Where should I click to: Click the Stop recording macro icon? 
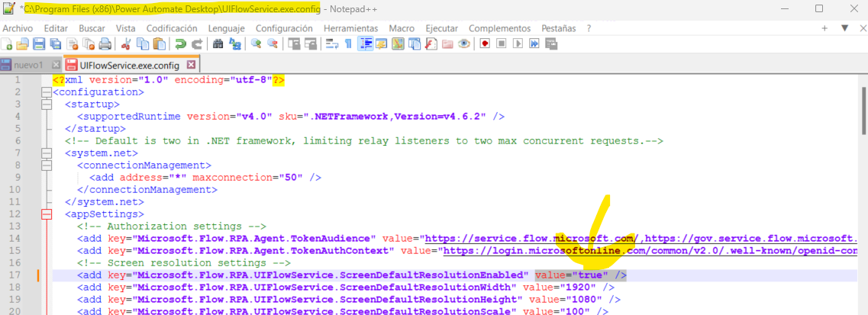(502, 44)
